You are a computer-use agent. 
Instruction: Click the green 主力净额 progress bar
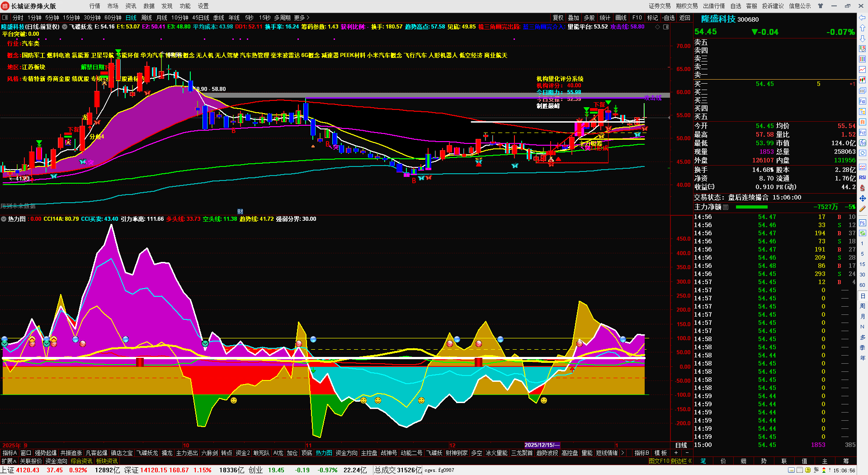click(751, 207)
